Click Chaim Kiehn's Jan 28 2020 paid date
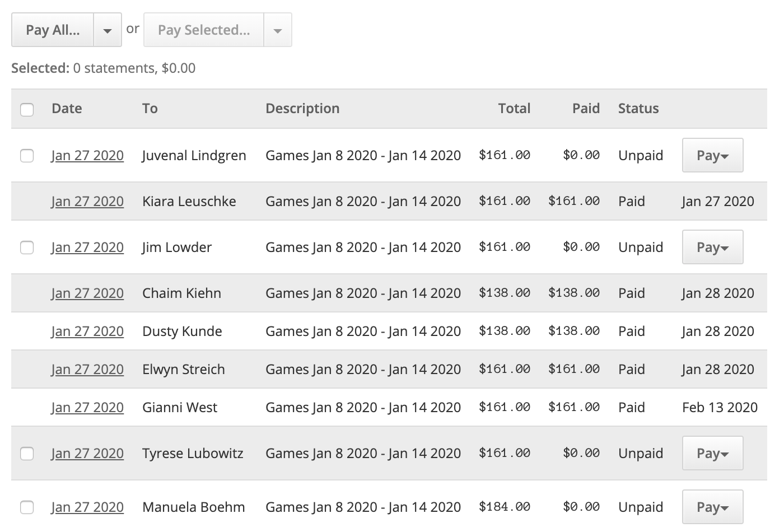This screenshot has width=784, height=532. pyautogui.click(x=718, y=293)
